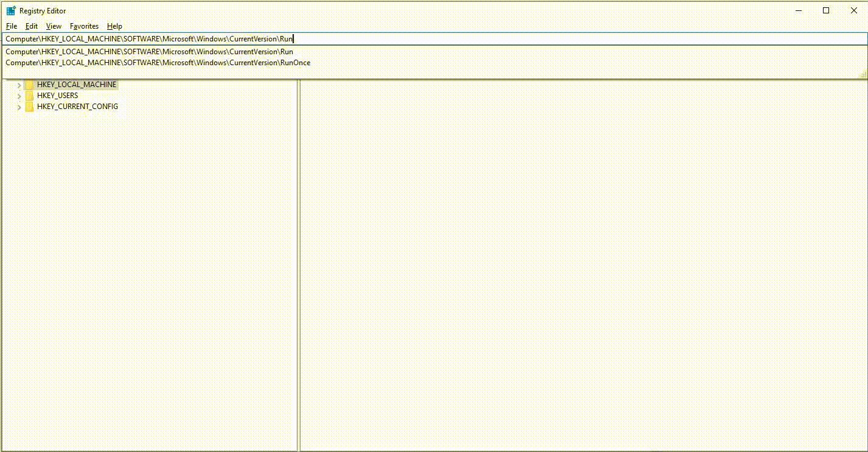868x452 pixels.
Task: Open the Help menu
Action: 114,26
